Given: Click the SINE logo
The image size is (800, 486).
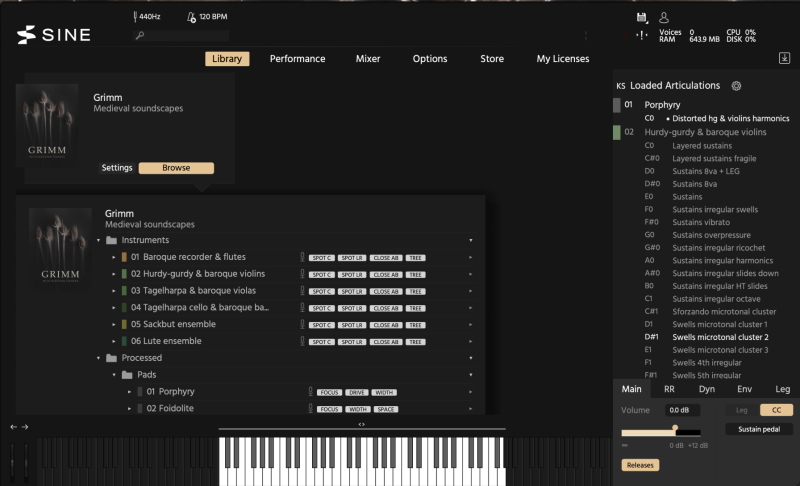Looking at the screenshot, I should (x=54, y=35).
